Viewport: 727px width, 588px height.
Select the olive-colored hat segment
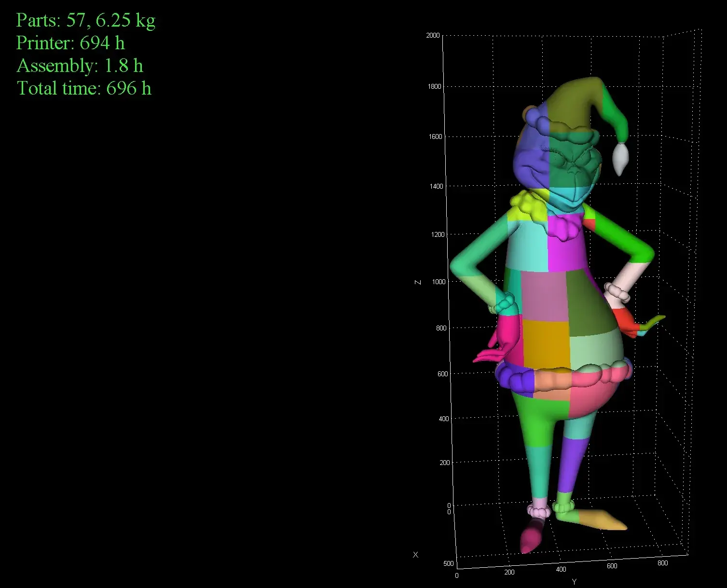pyautogui.click(x=569, y=106)
